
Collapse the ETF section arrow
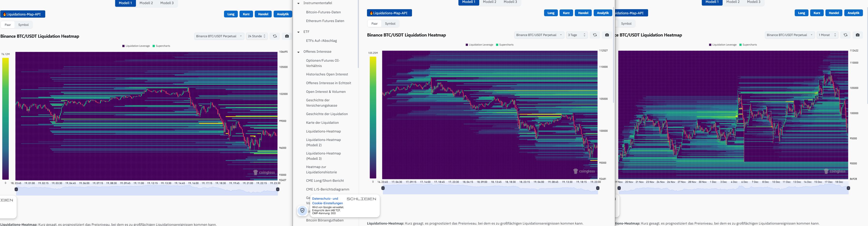point(298,32)
